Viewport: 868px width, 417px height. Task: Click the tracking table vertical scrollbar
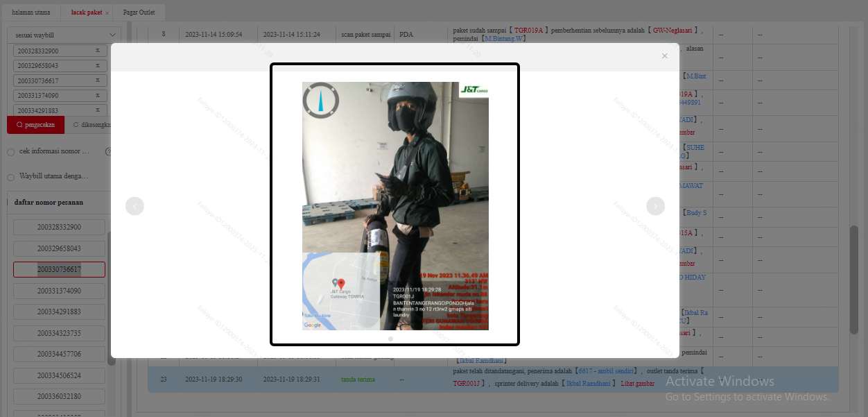coord(854,280)
